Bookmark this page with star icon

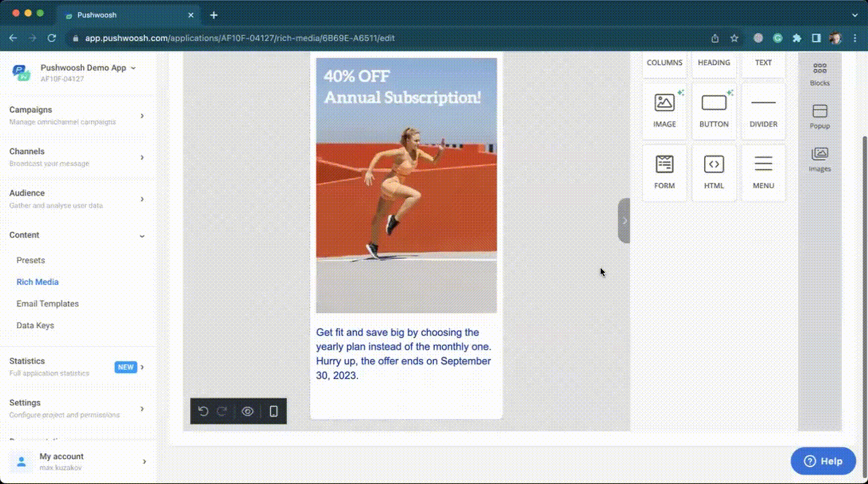coord(734,38)
